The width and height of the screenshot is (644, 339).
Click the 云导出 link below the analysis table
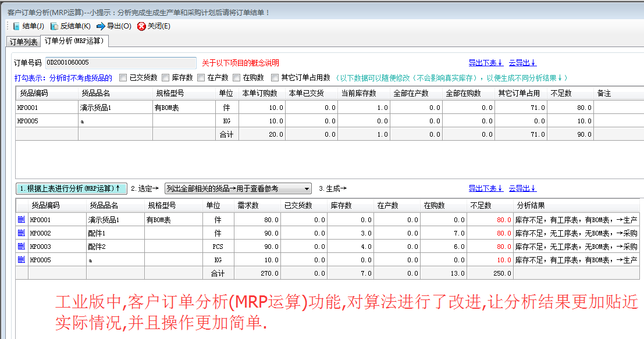523,187
